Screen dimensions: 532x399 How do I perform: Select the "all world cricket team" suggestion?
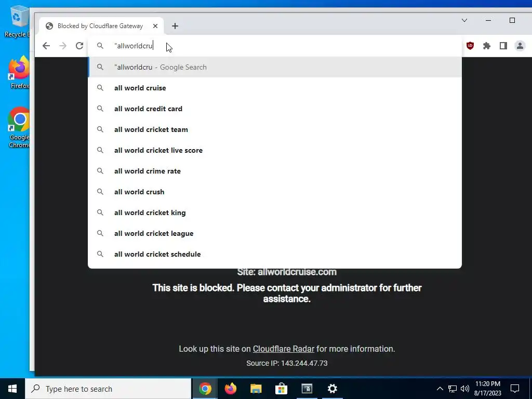click(x=275, y=129)
